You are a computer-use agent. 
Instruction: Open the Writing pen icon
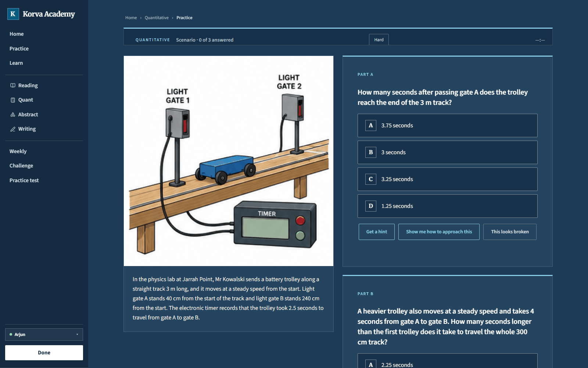pos(13,129)
